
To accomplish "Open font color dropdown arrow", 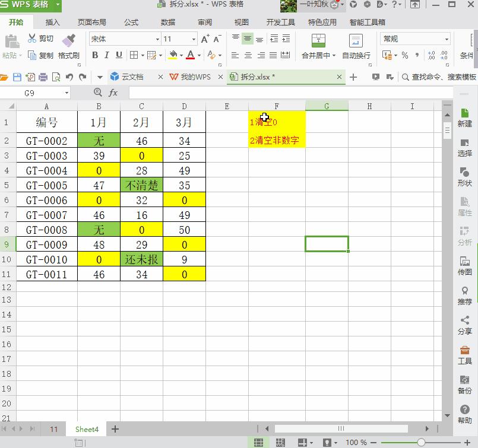I will point(199,55).
